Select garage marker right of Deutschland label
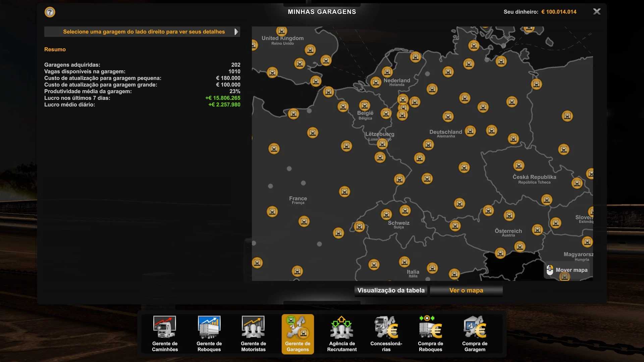Screen dimensions: 644x362 (470, 131)
